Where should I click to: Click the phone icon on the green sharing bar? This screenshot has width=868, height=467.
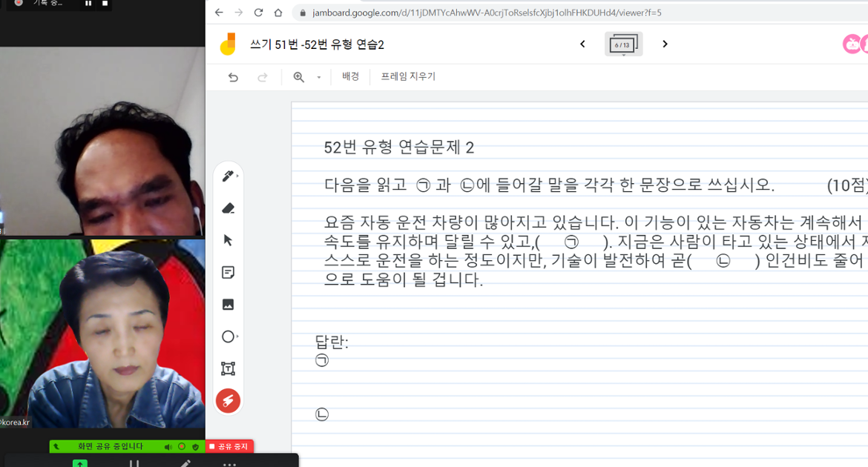coord(56,446)
